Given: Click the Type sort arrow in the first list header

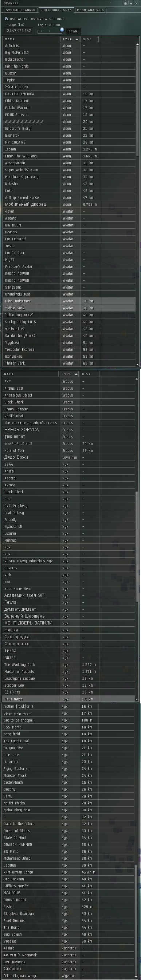Looking at the screenshot, I should [77, 39].
